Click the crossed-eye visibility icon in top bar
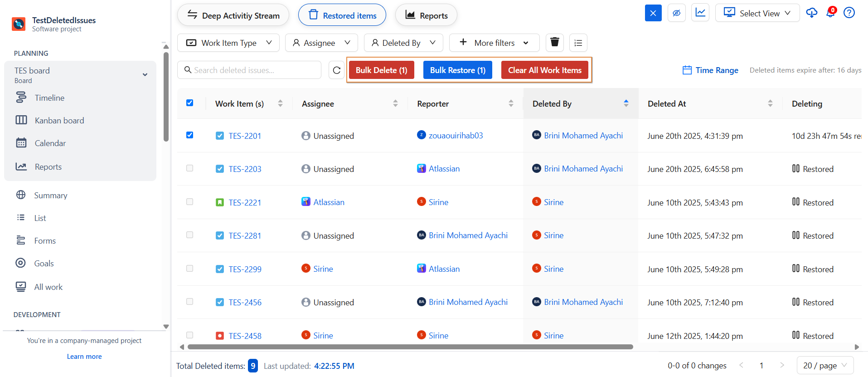Viewport: 868px width, 377px height. [x=676, y=13]
